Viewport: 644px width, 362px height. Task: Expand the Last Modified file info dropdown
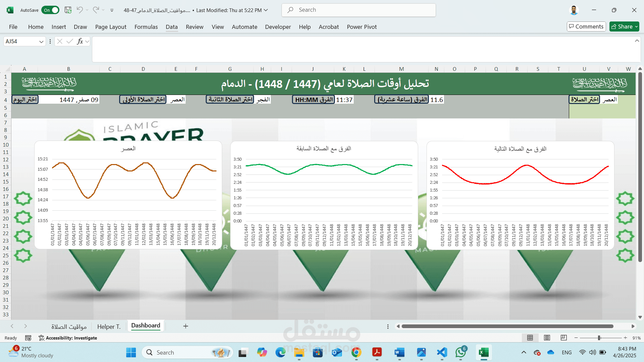click(266, 10)
